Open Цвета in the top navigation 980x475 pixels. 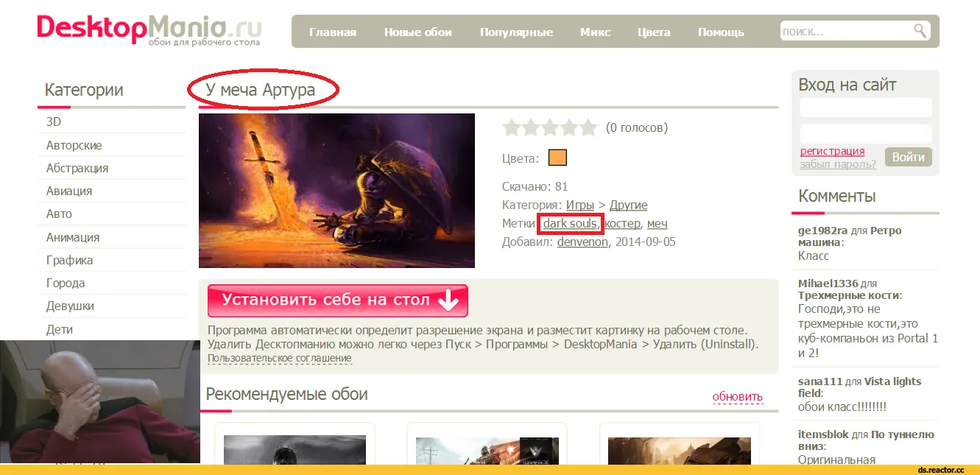[654, 32]
